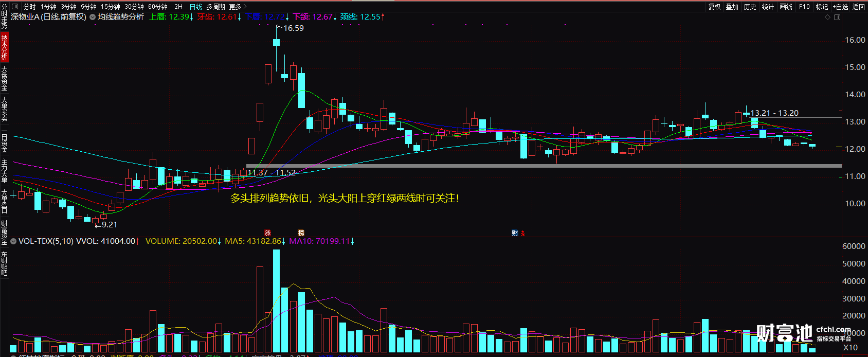This screenshot has width=868, height=357.
Task: Click the 上唇: 12.39 indicator value
Action: [171, 17]
